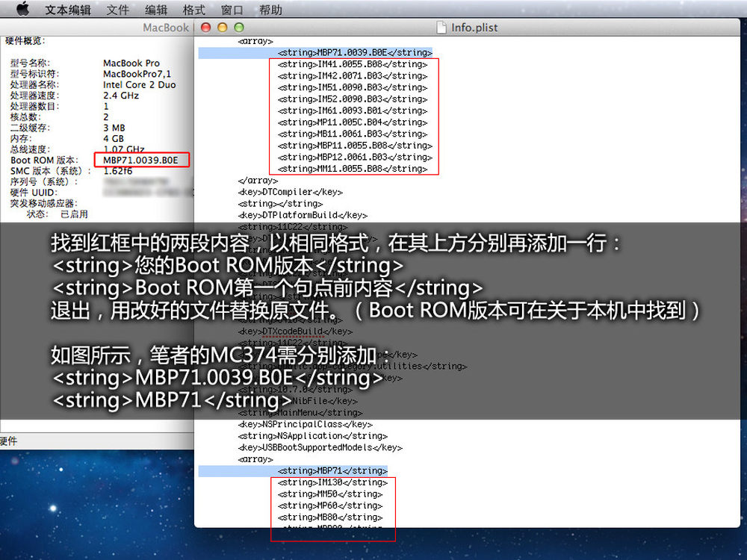
Task: Click the MacBookPro7,1 model identifier value
Action: tap(137, 74)
